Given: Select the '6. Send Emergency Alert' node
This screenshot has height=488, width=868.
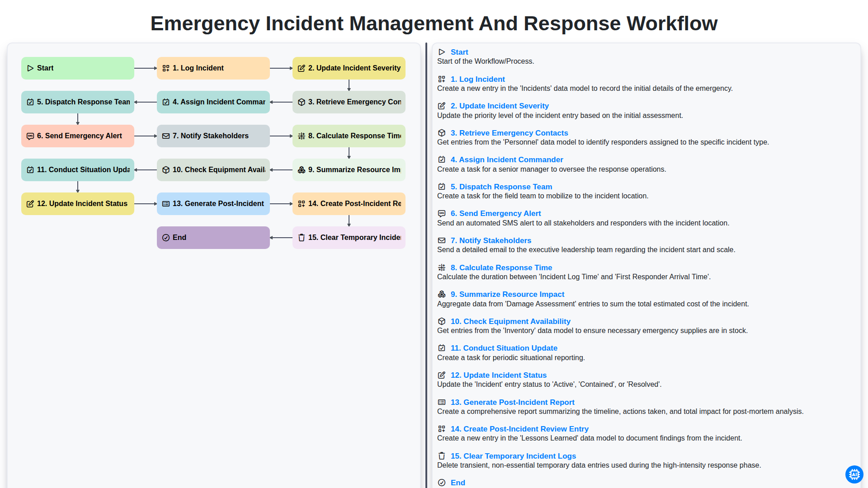Looking at the screenshot, I should click(x=78, y=136).
